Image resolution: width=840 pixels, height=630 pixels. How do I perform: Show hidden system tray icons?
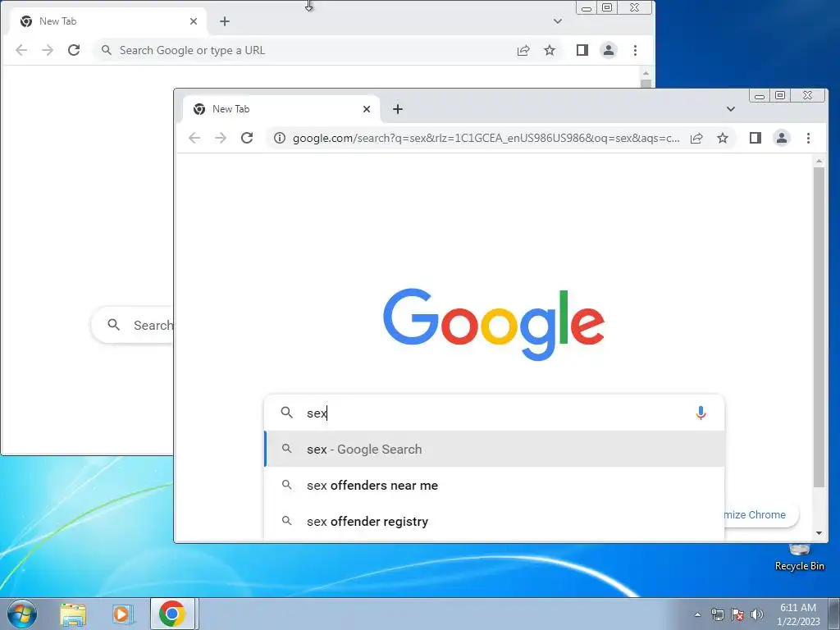pos(697,614)
